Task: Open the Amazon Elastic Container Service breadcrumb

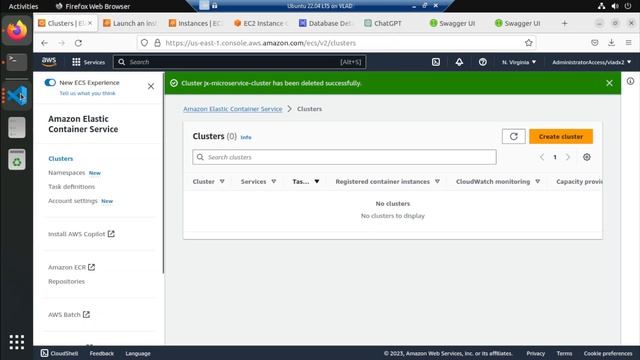Action: (233, 109)
